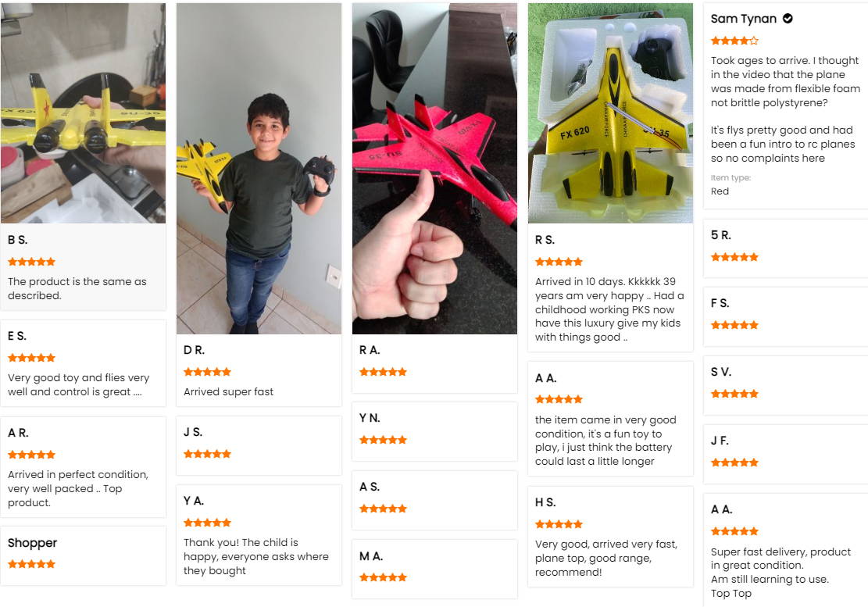Open the photo of boy holding yellow plane

[x=259, y=168]
